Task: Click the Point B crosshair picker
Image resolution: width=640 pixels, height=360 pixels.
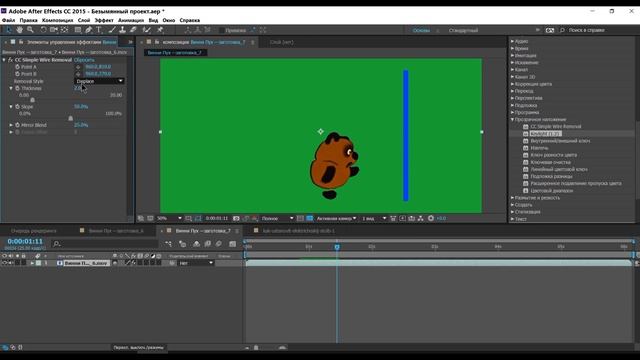Action: click(78, 74)
